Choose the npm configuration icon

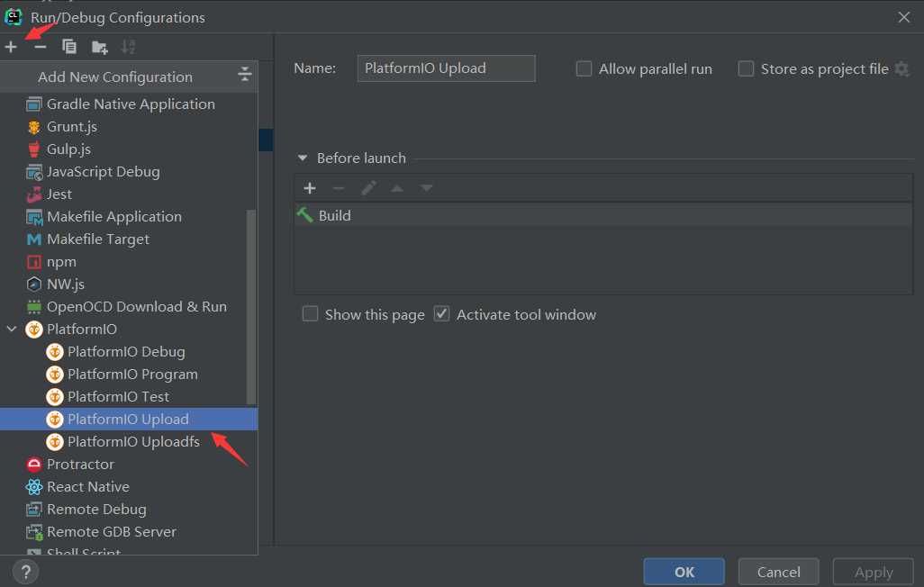click(34, 262)
